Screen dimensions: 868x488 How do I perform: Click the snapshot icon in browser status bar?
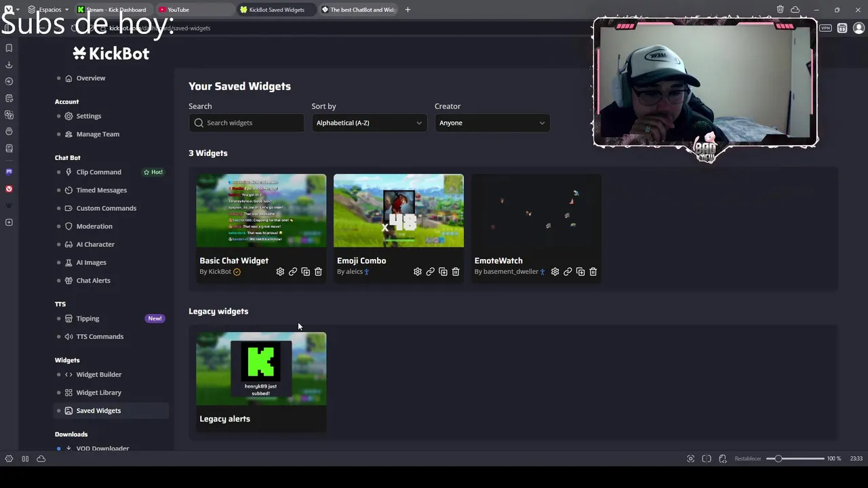tap(690, 459)
